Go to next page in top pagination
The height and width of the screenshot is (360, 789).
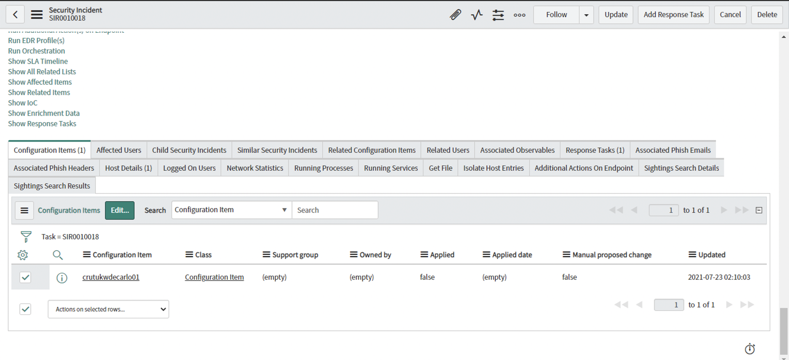[x=724, y=210]
